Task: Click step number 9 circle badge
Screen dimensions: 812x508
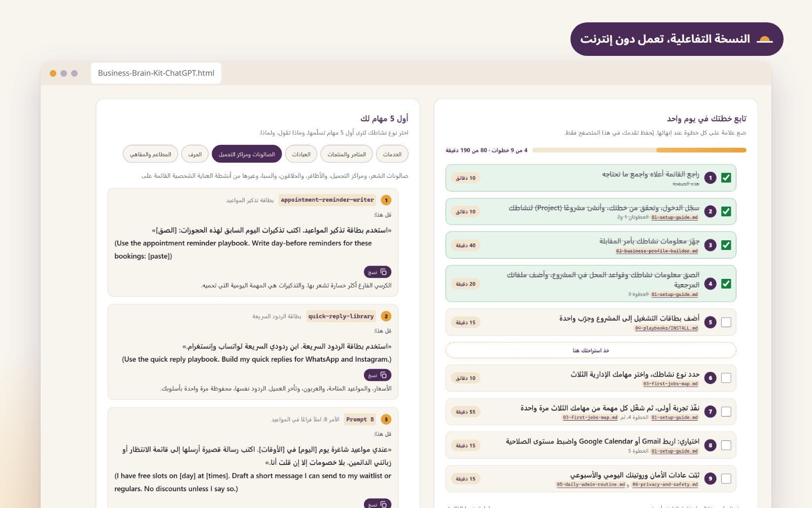Action: coord(710,479)
